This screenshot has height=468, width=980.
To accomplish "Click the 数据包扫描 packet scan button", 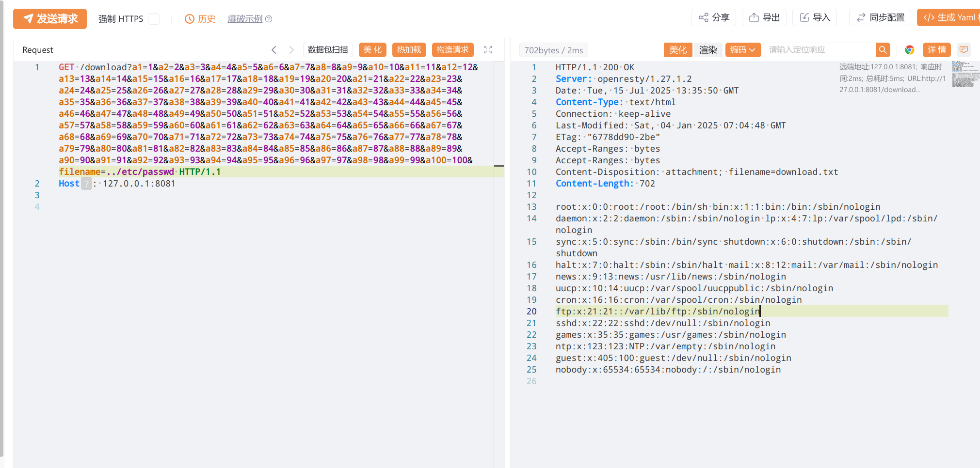I will click(328, 50).
